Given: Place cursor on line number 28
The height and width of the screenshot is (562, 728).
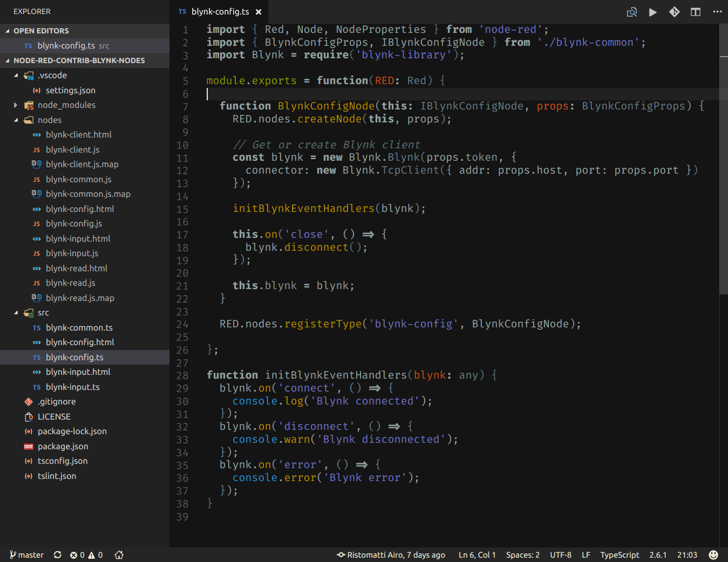Looking at the screenshot, I should 182,375.
